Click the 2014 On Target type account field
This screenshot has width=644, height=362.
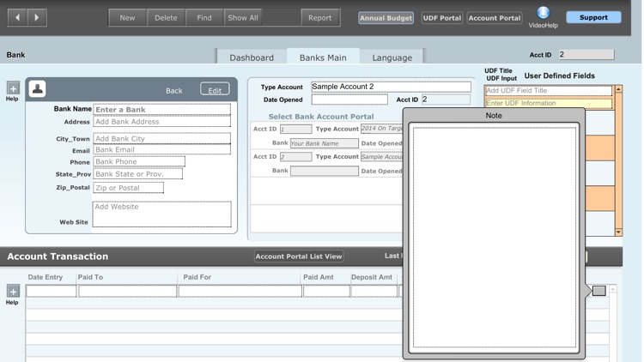click(381, 129)
